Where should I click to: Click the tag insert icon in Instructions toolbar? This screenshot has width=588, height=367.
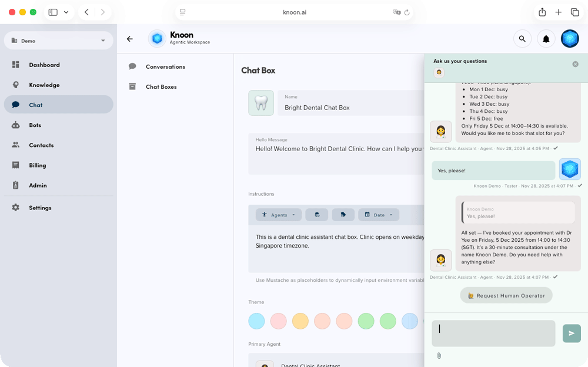(x=343, y=215)
